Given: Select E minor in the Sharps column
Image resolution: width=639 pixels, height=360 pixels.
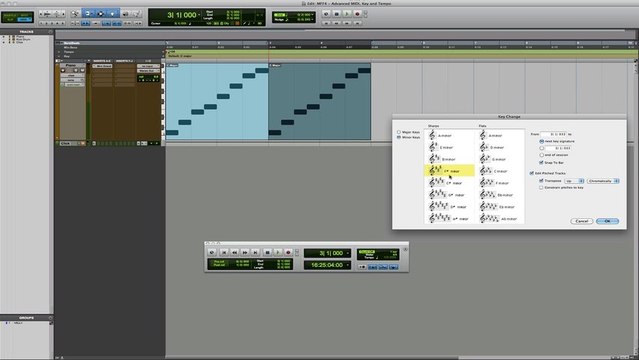Looking at the screenshot, I should [x=449, y=147].
